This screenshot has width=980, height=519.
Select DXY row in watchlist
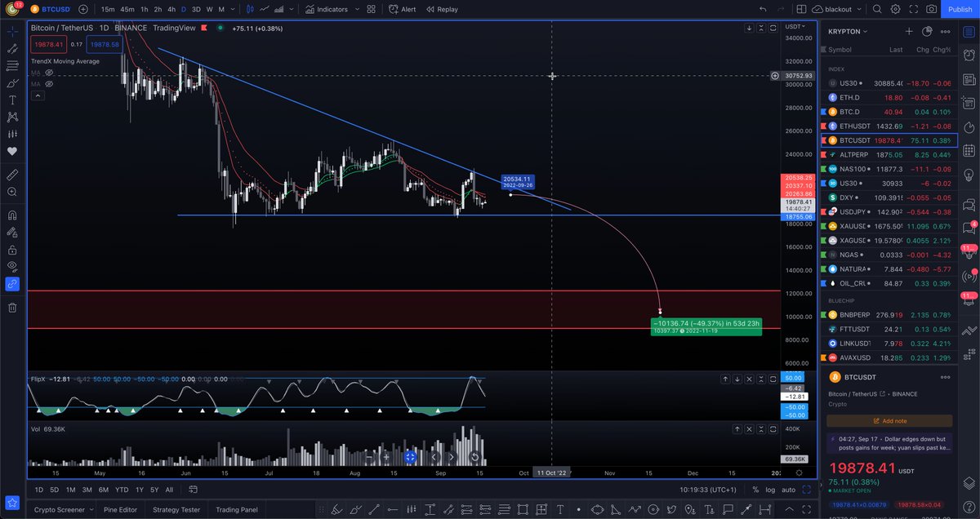tap(889, 197)
